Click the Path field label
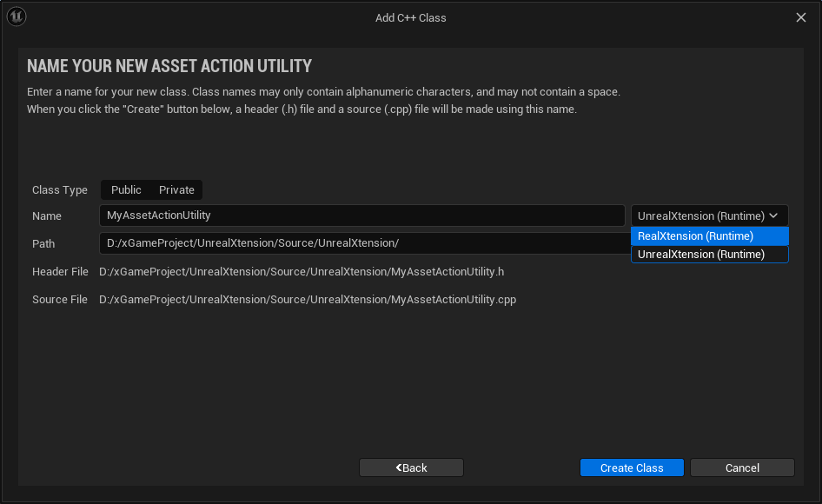Viewport: 822px width, 504px height. click(x=43, y=244)
